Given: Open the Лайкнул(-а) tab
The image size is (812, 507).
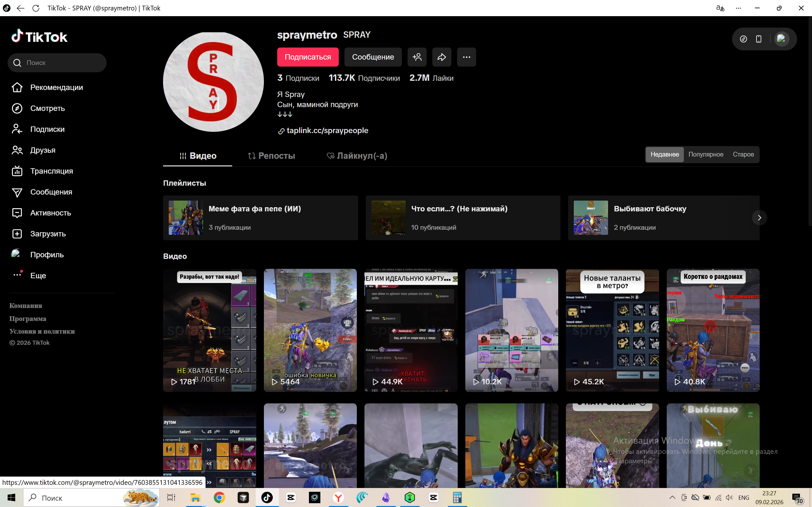Looking at the screenshot, I should 357,156.
